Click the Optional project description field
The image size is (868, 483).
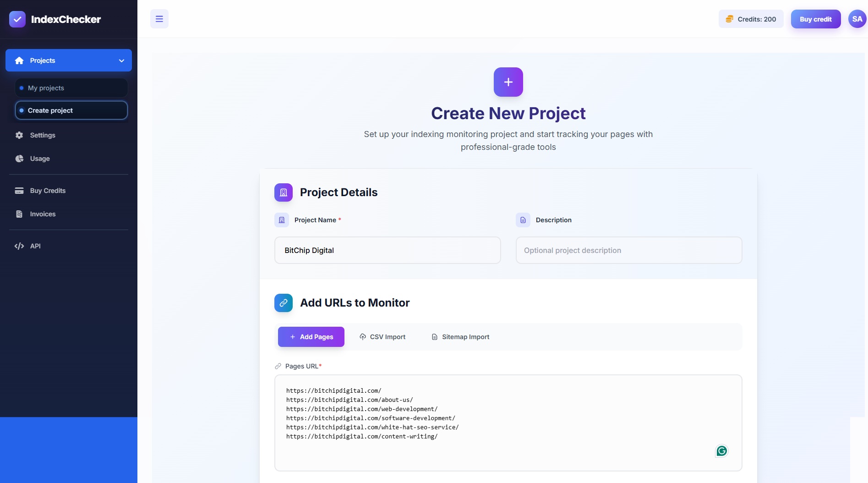point(628,250)
